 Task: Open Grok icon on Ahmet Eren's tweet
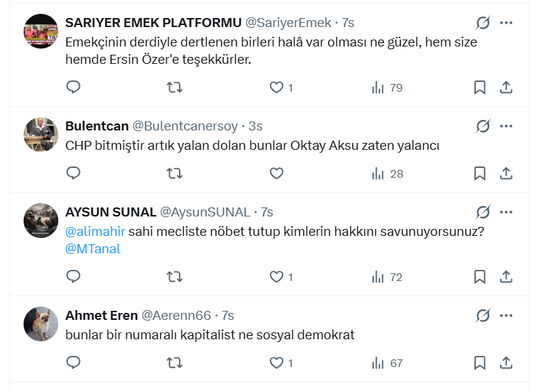coord(483,316)
